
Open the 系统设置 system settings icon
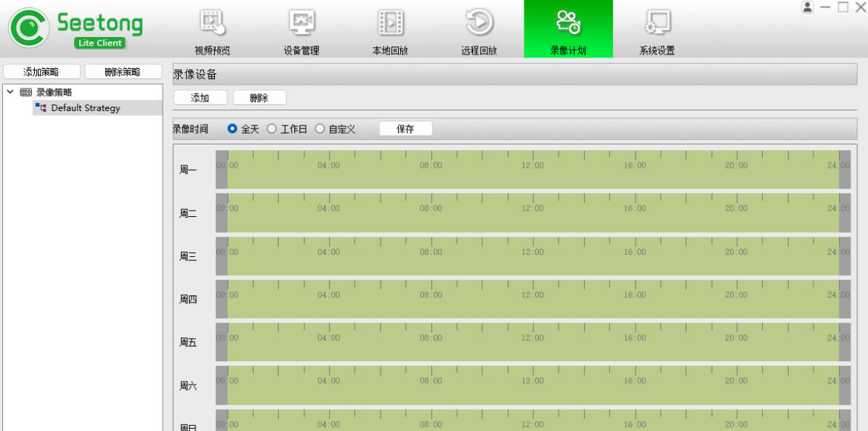(x=657, y=23)
